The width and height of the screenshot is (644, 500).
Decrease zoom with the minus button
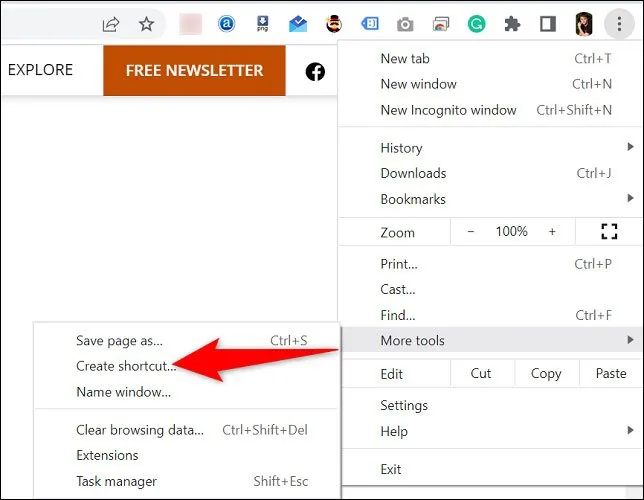[x=471, y=232]
